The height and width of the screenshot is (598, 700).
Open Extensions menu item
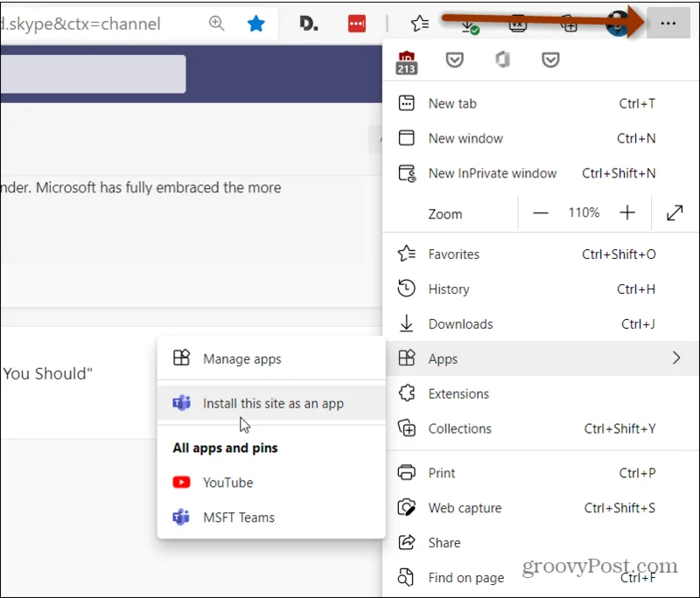tap(541, 393)
